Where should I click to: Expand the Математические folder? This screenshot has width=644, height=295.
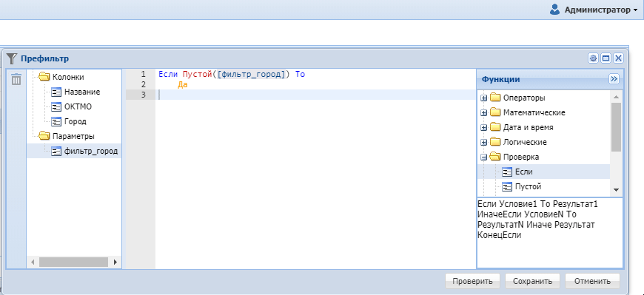pos(484,112)
